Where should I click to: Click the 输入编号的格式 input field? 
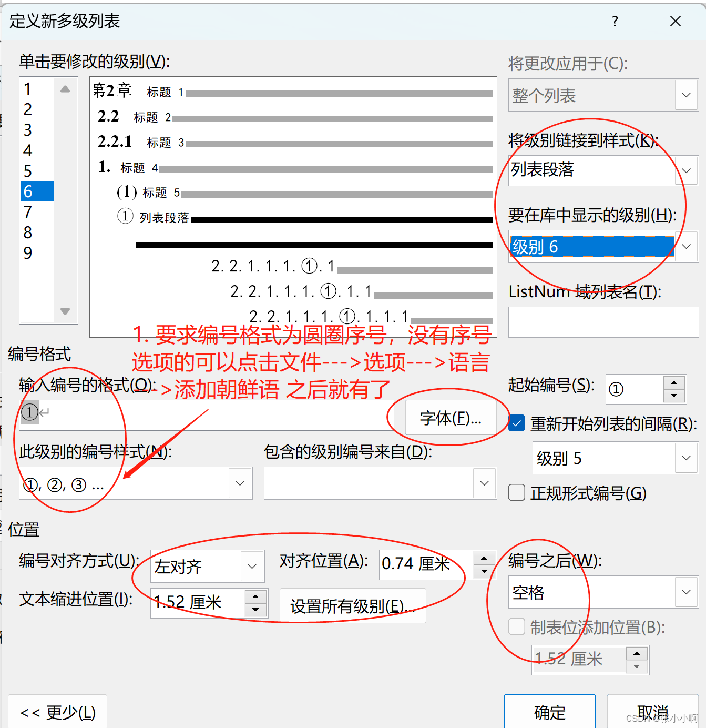click(x=207, y=414)
